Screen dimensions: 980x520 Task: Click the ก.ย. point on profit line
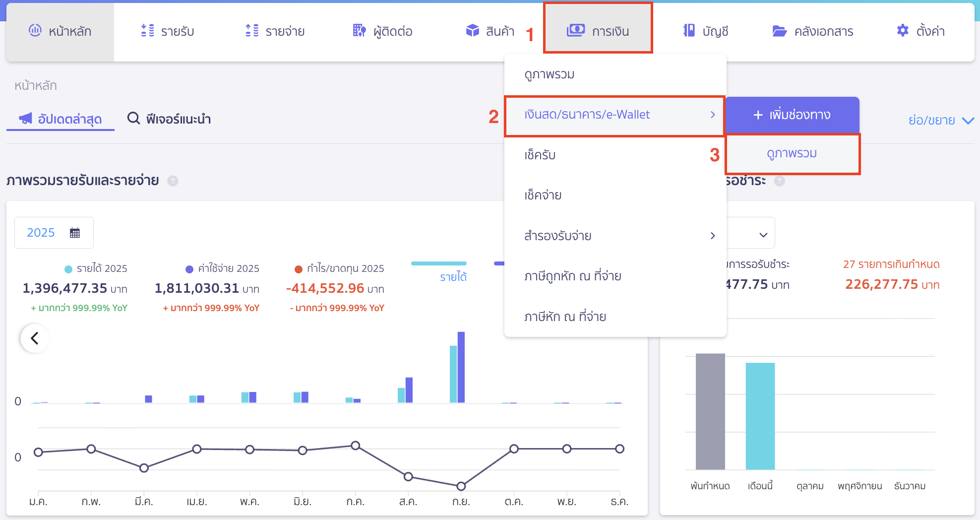[x=461, y=486]
